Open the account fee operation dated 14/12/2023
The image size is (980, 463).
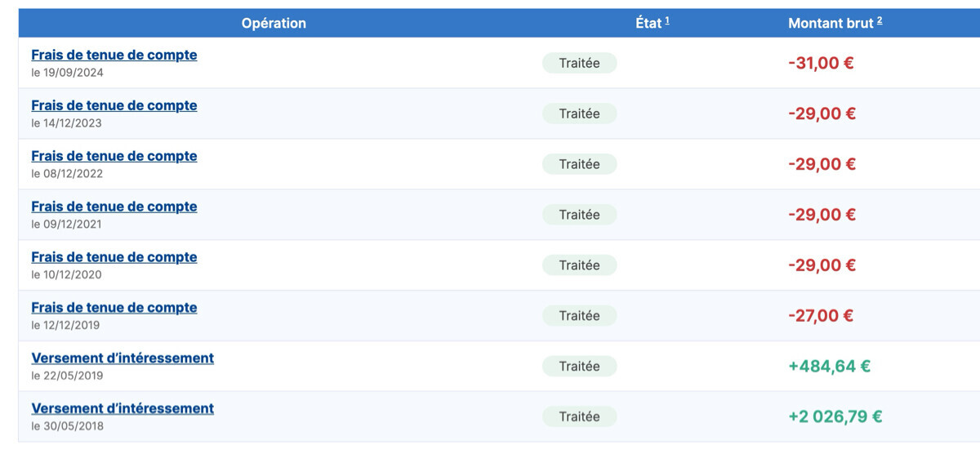point(114,106)
